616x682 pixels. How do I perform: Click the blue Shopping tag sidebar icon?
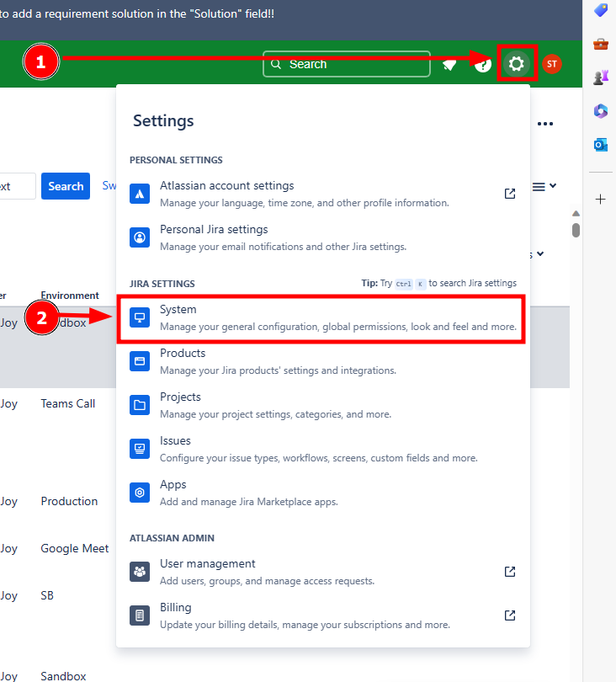coord(601,10)
